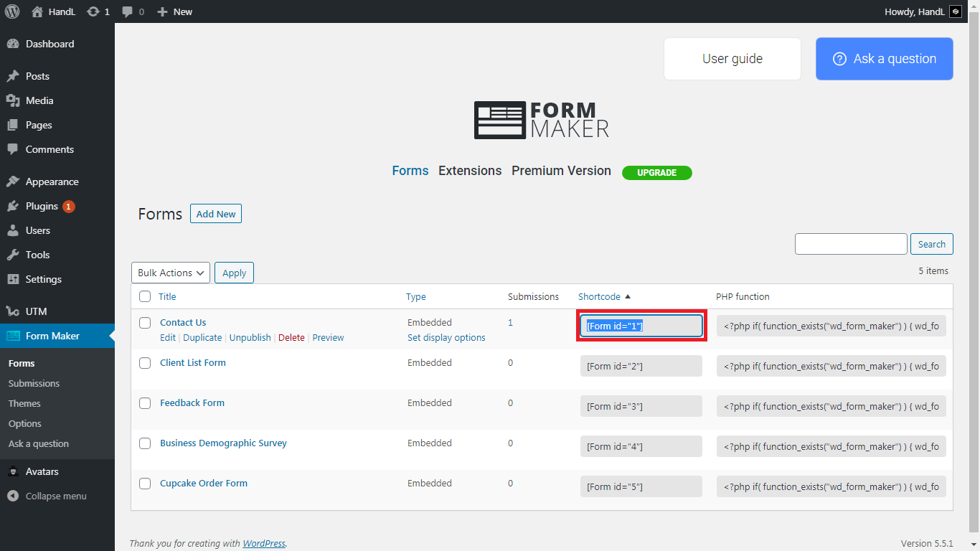Open the updates icon in admin bar
The height and width of the screenshot is (551, 980).
93,11
